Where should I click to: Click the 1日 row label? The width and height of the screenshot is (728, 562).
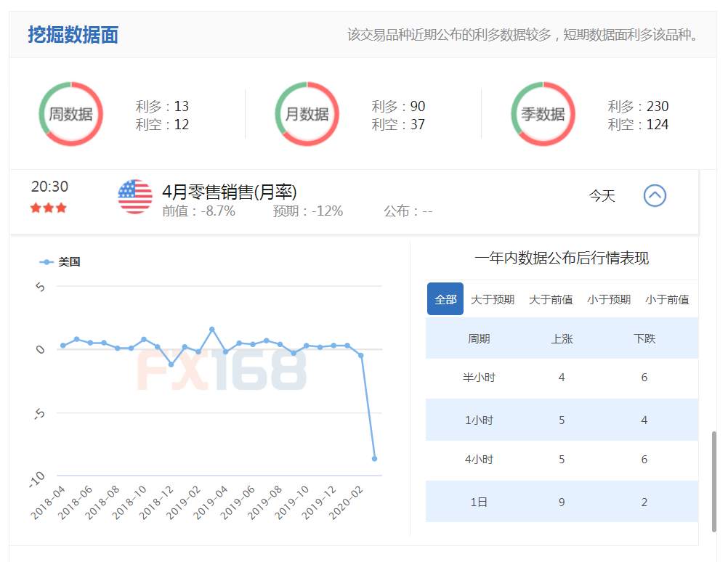coord(479,502)
